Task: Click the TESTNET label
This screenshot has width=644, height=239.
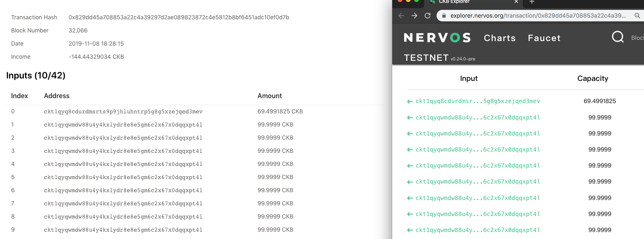Action: (426, 58)
